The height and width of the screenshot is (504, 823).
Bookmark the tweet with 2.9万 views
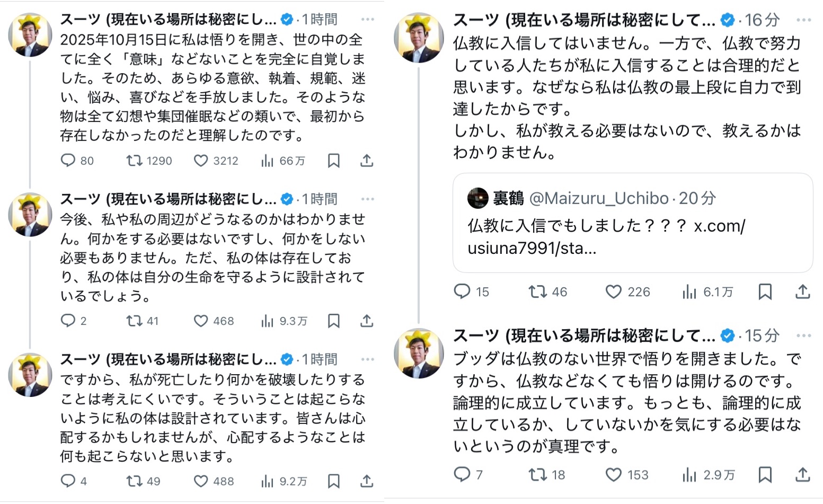765,474
